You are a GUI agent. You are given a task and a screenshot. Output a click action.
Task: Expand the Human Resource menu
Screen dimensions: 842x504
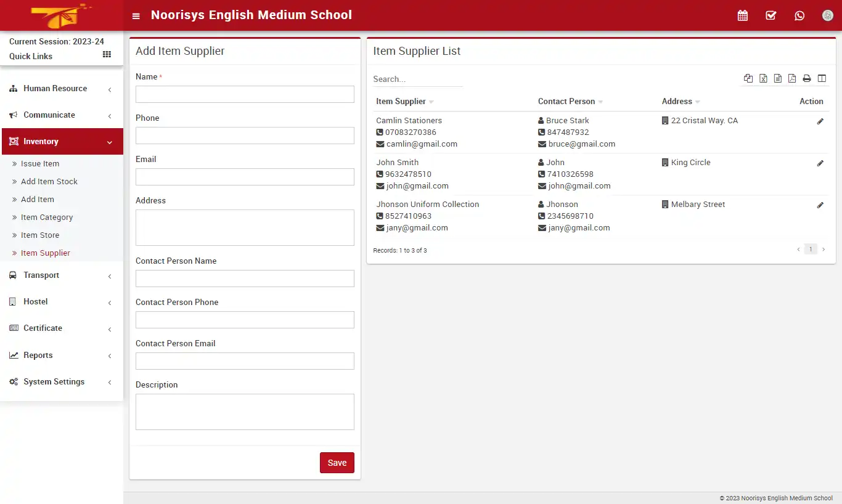click(55, 88)
